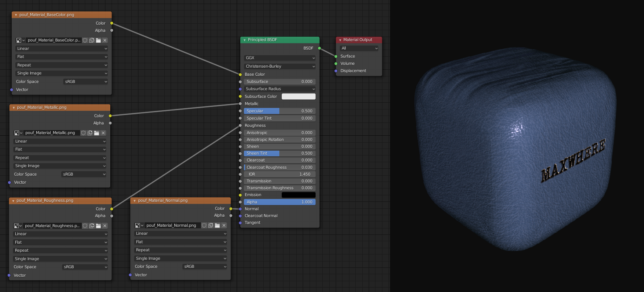Image resolution: width=644 pixels, height=292 pixels.
Task: Click the Subsurface 0.000 field
Action: click(280, 82)
